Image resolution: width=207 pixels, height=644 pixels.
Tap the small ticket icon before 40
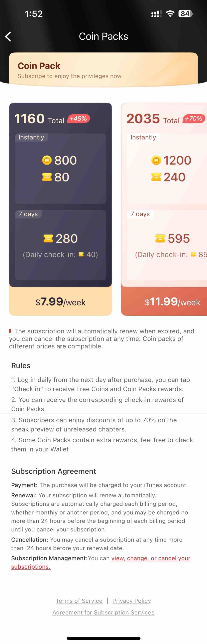tap(81, 254)
